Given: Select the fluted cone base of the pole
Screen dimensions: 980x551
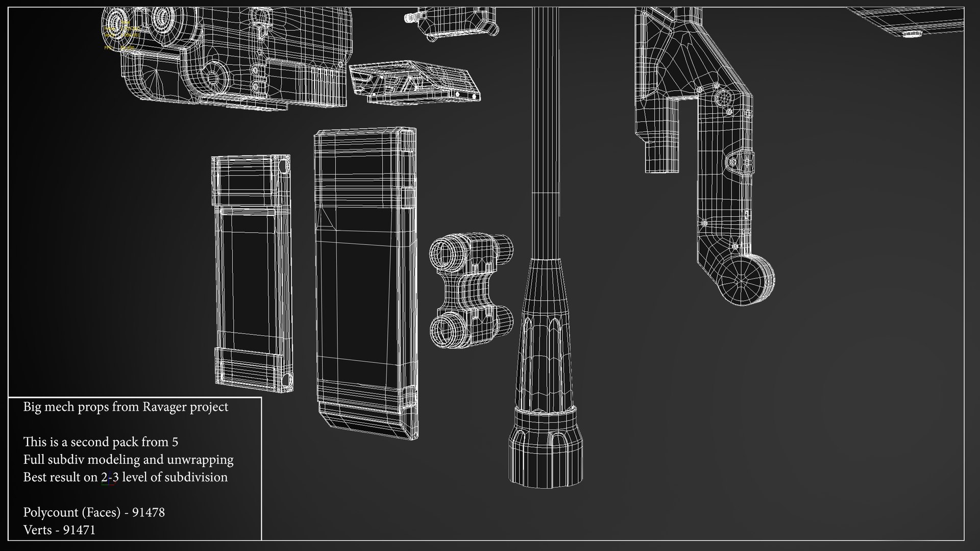Looking at the screenshot, I should point(546,372).
